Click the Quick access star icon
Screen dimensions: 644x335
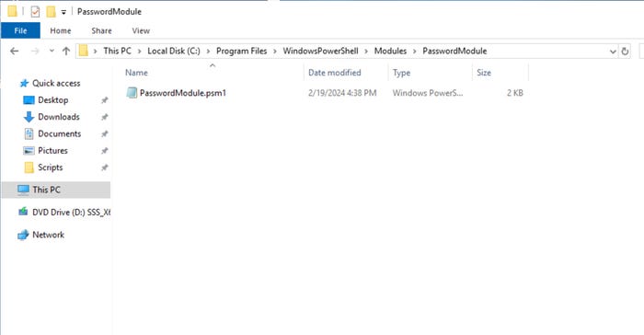[x=24, y=84]
